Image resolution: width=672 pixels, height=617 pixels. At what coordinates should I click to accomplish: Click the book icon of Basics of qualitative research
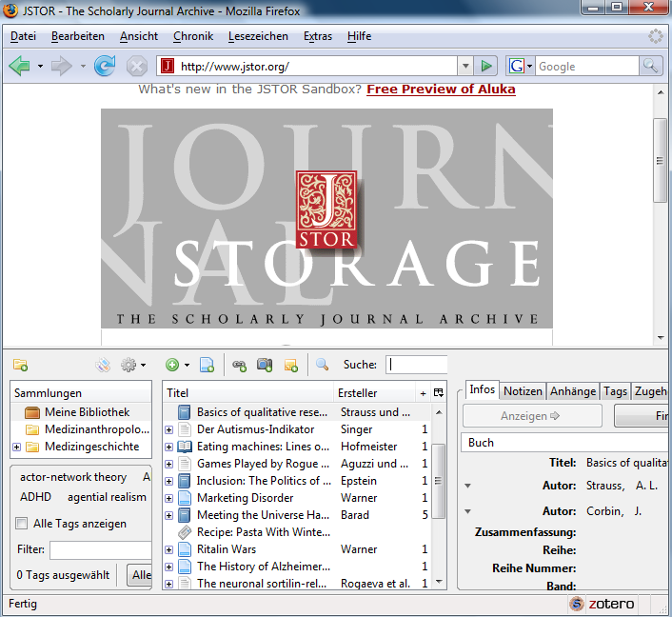point(185,412)
